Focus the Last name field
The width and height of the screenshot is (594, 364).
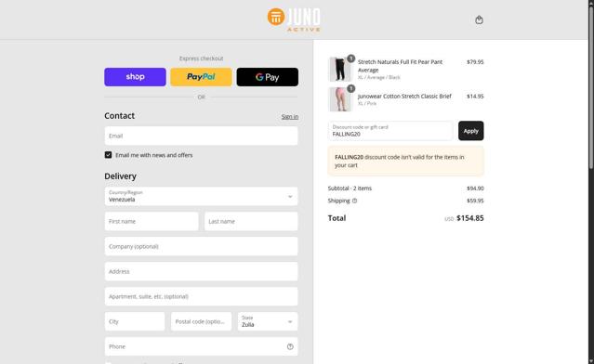pos(251,221)
